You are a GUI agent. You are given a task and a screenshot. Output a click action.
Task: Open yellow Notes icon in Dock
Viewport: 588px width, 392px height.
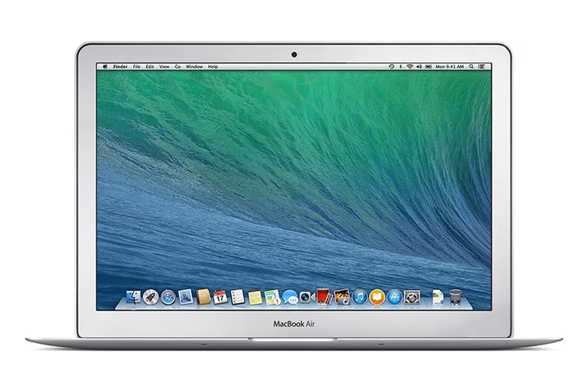click(x=255, y=297)
